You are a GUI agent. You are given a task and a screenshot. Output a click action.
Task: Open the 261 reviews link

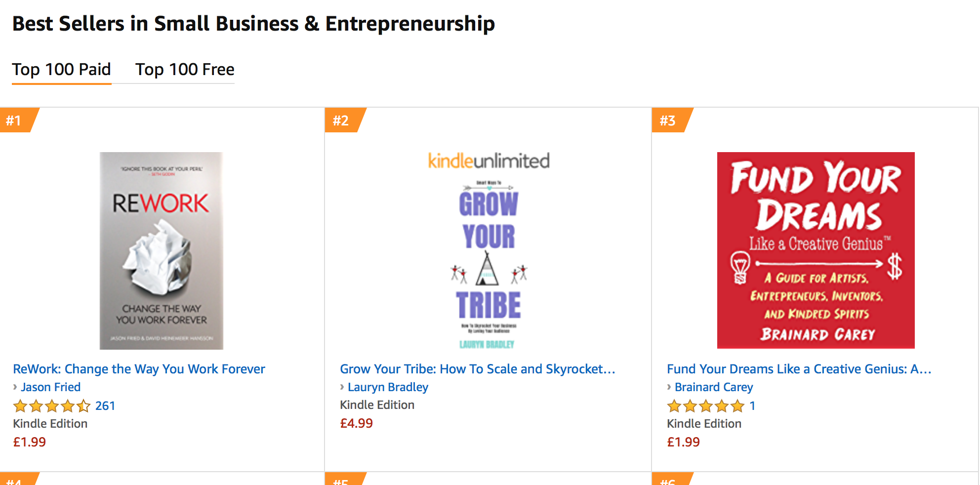[x=105, y=406]
